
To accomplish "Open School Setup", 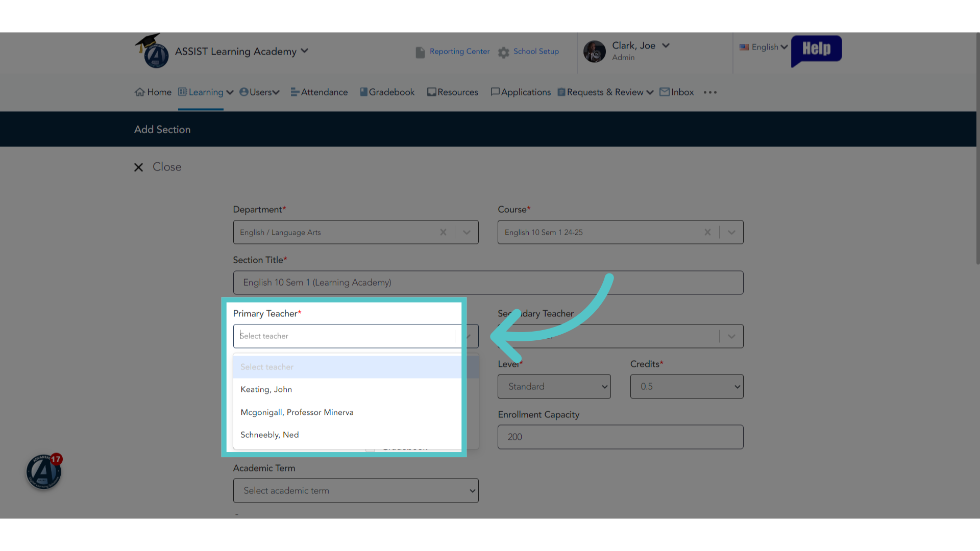I will click(x=536, y=52).
